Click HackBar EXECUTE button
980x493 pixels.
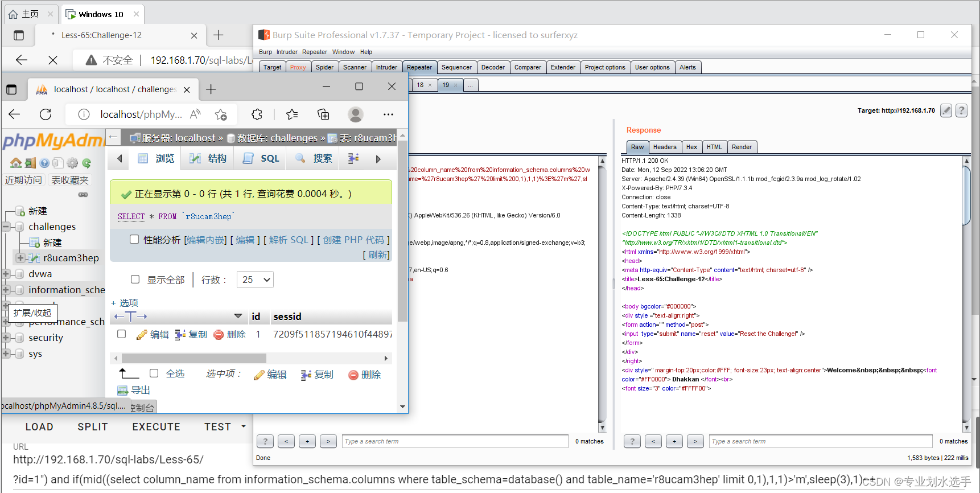coord(157,426)
